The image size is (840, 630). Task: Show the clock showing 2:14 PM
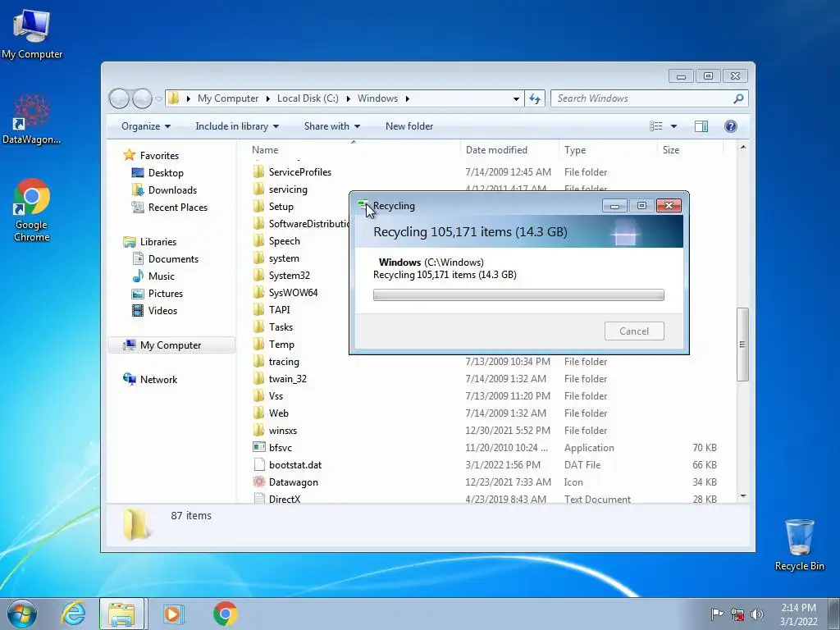[x=798, y=614]
